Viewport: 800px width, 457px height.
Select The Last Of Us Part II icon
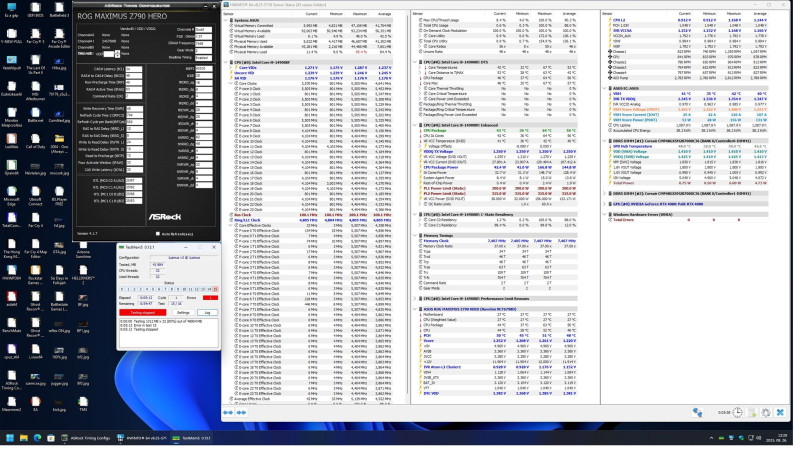point(35,63)
